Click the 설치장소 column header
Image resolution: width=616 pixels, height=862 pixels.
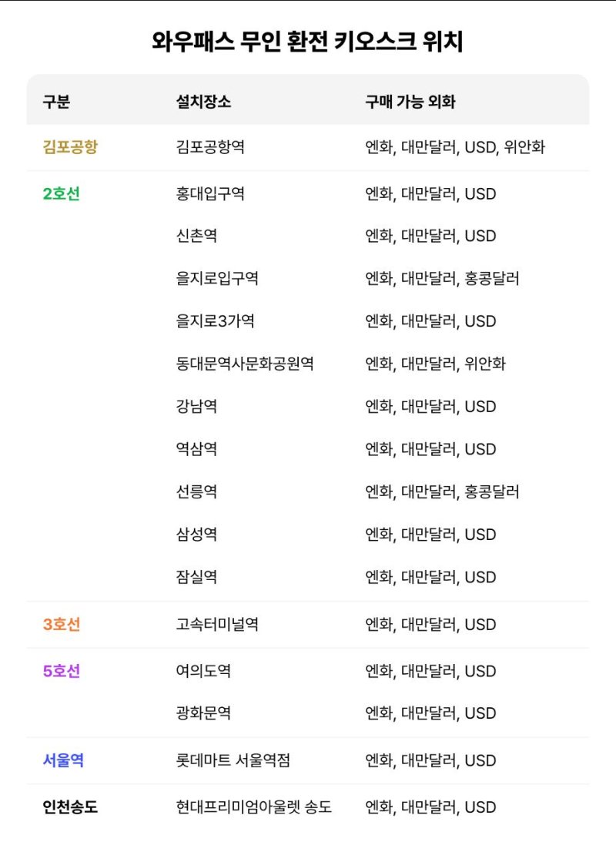(203, 101)
